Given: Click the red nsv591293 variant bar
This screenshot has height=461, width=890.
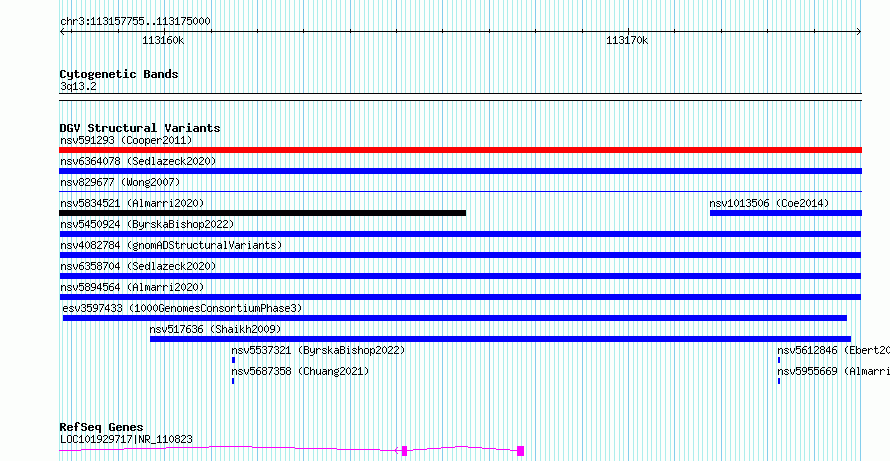Looking at the screenshot, I should coord(460,150).
